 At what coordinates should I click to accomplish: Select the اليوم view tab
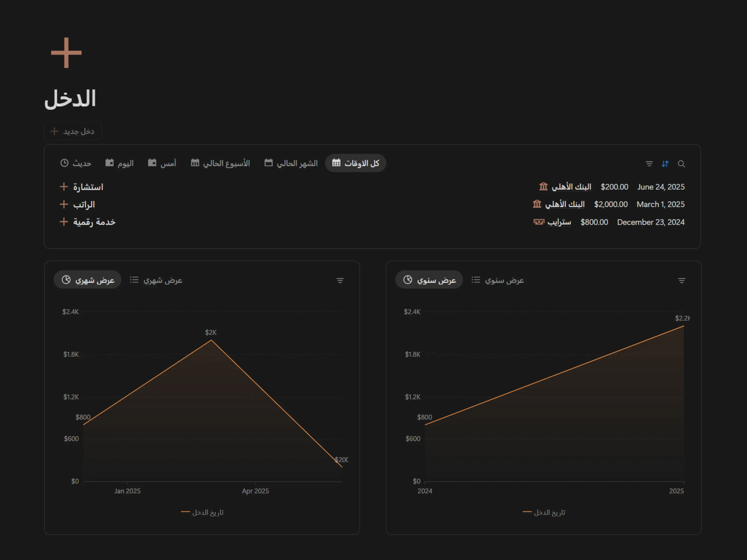pos(119,163)
